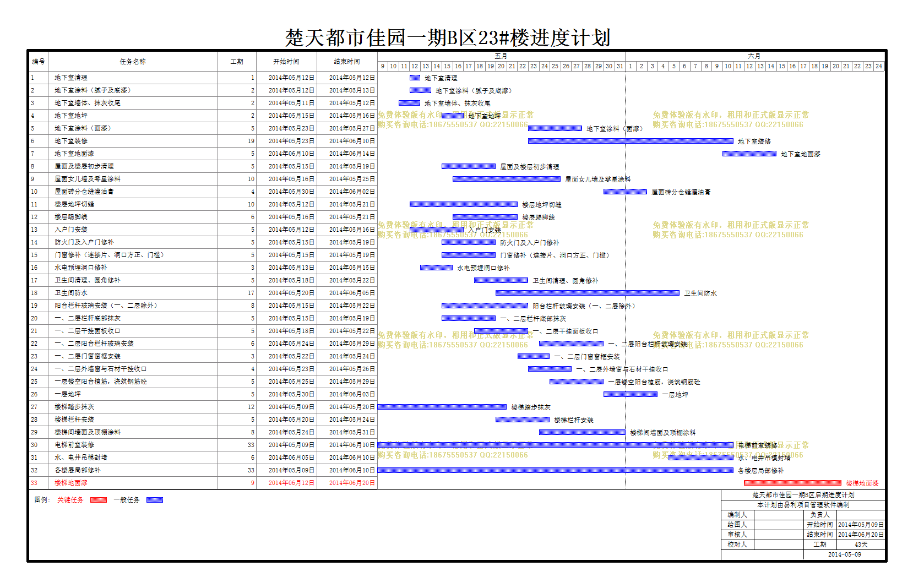This screenshot has height=588, width=913.
Task: Select the Gantt bar for 一层地坪
Action: [631, 394]
